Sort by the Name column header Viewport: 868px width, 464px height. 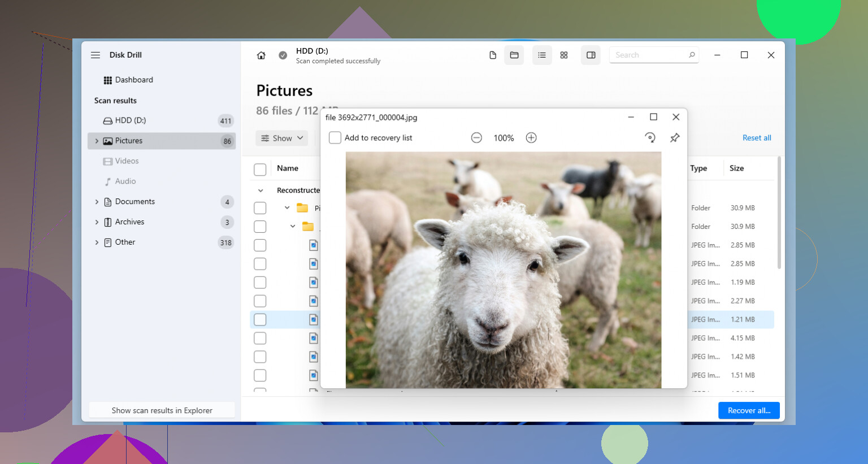tap(288, 168)
